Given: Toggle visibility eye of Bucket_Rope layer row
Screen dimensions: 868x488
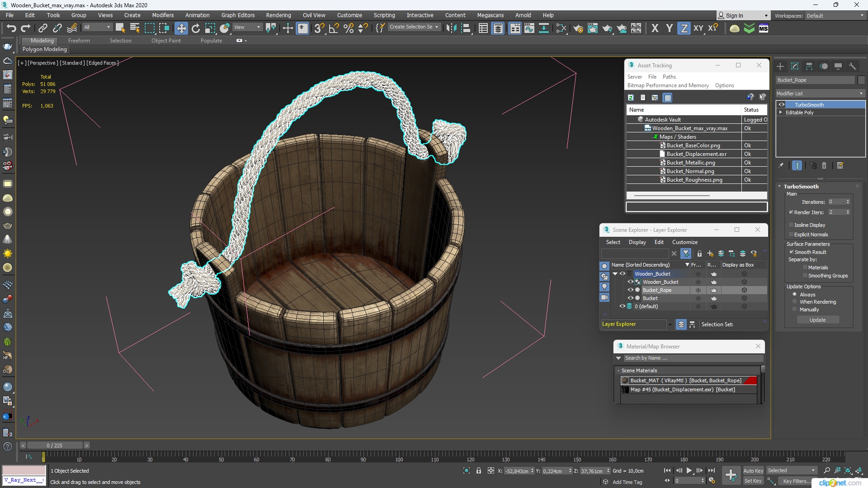Looking at the screenshot, I should (630, 290).
